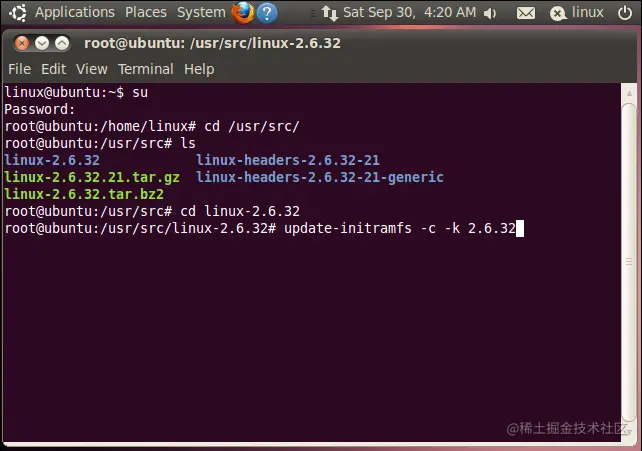
Task: Click the 'cd /usr/src/' command text
Action: [x=252, y=126]
